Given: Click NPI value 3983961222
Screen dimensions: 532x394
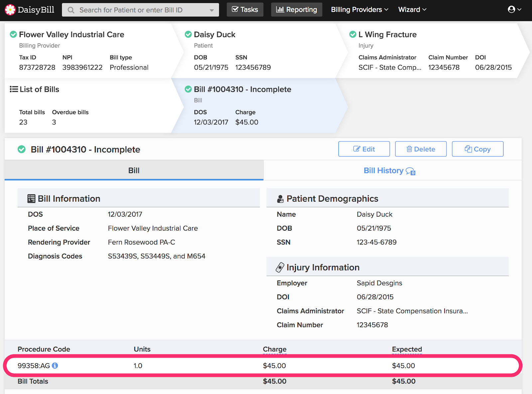Looking at the screenshot, I should pos(82,68).
